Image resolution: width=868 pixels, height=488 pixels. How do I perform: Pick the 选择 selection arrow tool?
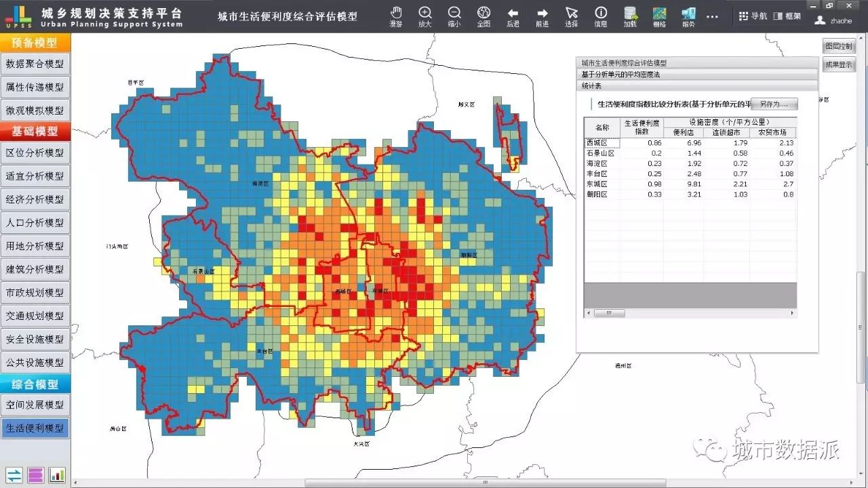click(572, 16)
